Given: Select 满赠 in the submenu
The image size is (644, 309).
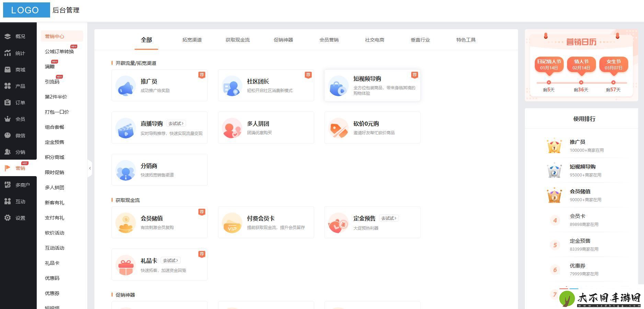Looking at the screenshot, I should (50, 67).
